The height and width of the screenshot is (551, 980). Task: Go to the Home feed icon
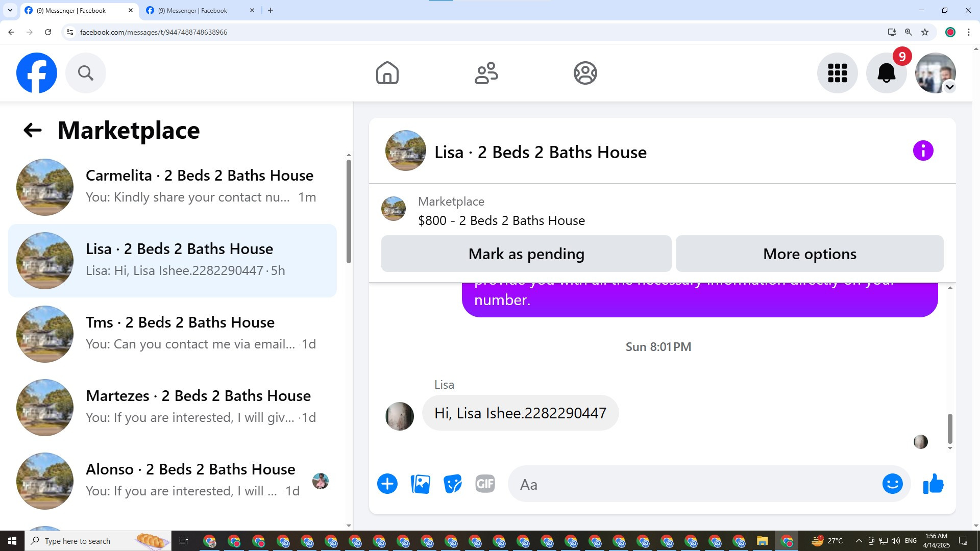387,73
